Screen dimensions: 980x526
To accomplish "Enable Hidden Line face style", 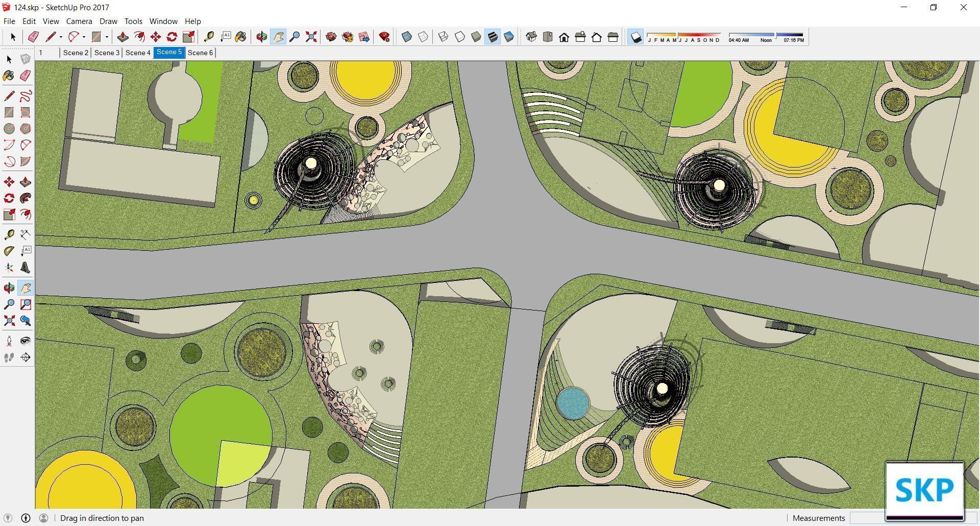I will [459, 37].
